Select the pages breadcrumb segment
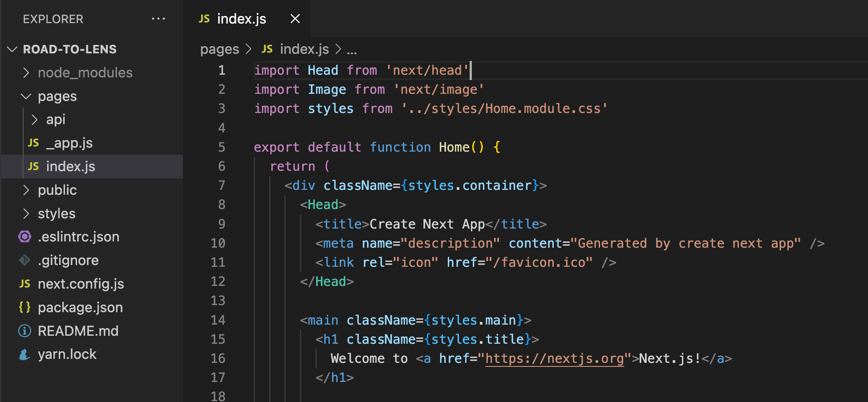The width and height of the screenshot is (868, 402). click(x=220, y=49)
